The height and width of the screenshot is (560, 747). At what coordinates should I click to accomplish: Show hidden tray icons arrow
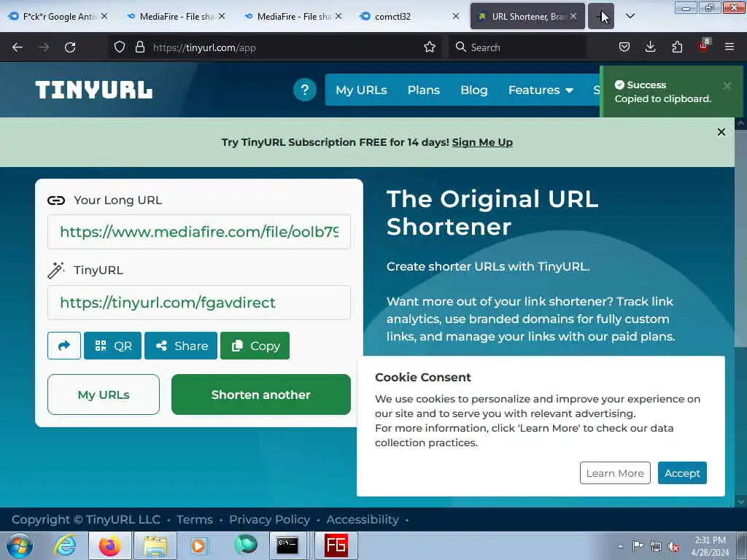point(620,547)
